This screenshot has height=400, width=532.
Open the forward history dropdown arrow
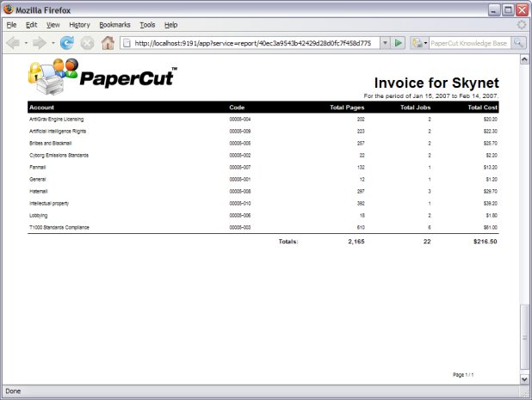pyautogui.click(x=53, y=43)
